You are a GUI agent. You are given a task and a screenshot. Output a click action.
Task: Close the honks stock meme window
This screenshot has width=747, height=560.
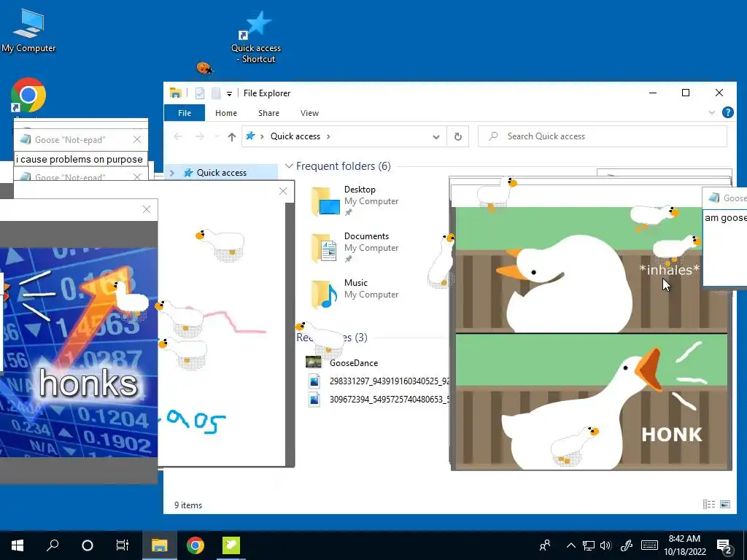click(x=147, y=209)
